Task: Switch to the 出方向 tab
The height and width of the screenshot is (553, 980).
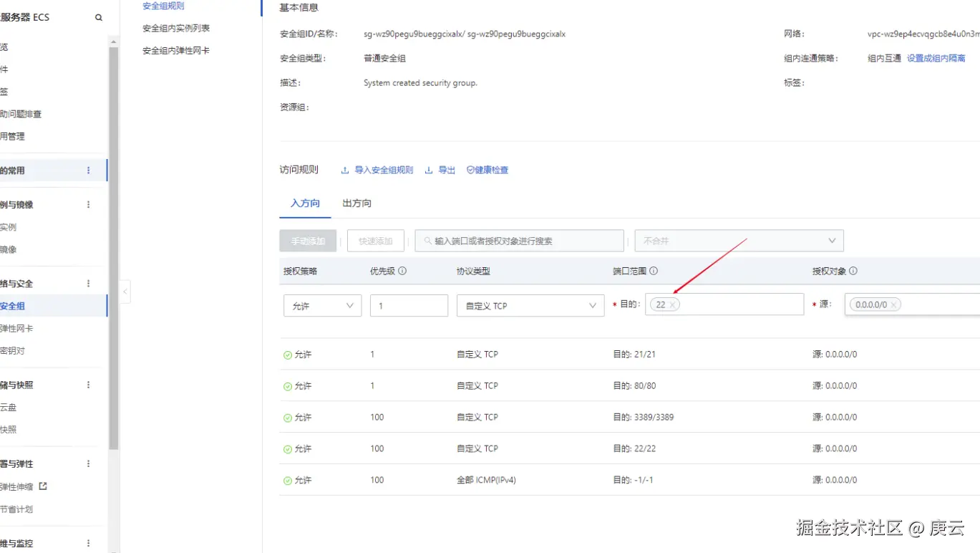Action: coord(356,203)
